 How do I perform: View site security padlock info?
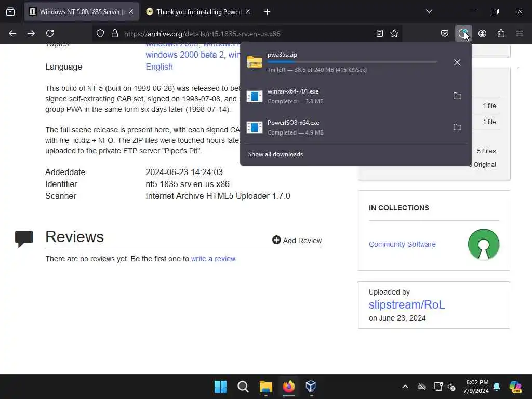coord(115,34)
